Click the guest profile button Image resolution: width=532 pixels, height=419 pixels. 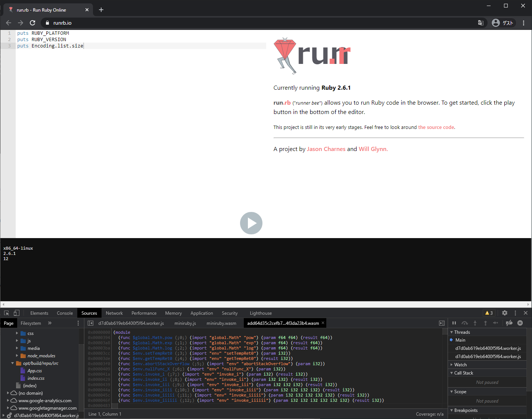[503, 23]
